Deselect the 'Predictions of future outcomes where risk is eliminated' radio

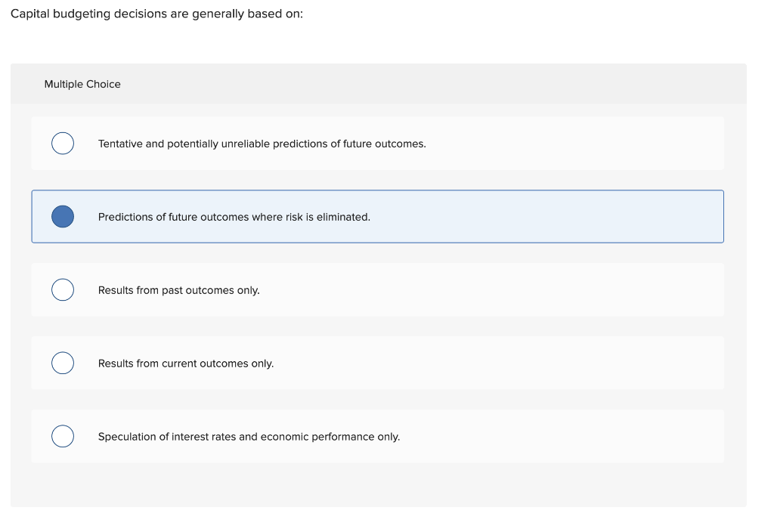coord(62,216)
